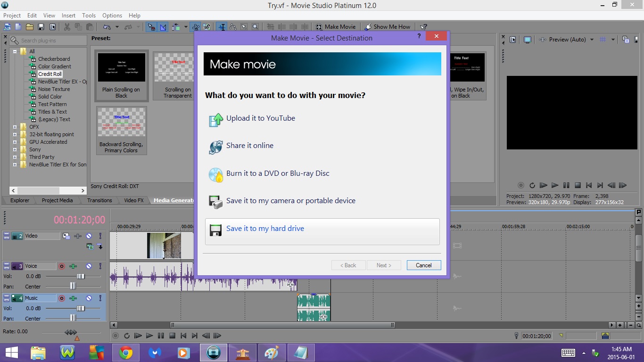This screenshot has width=644, height=362.
Task: Open Track FX on Voice track
Action: [73, 266]
